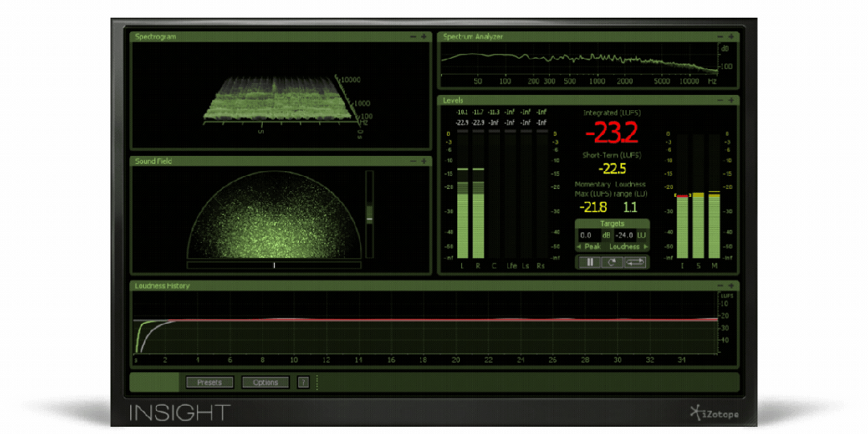Image resolution: width=868 pixels, height=434 pixels.
Task: Minimize the Spectrogram panel with minus icon
Action: 413,36
